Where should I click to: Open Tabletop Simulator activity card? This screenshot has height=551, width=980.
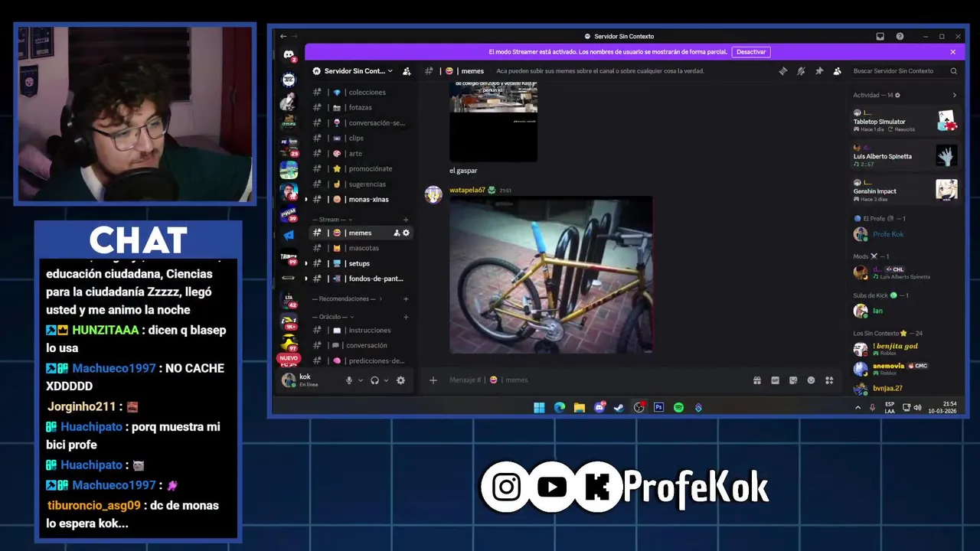(905, 121)
